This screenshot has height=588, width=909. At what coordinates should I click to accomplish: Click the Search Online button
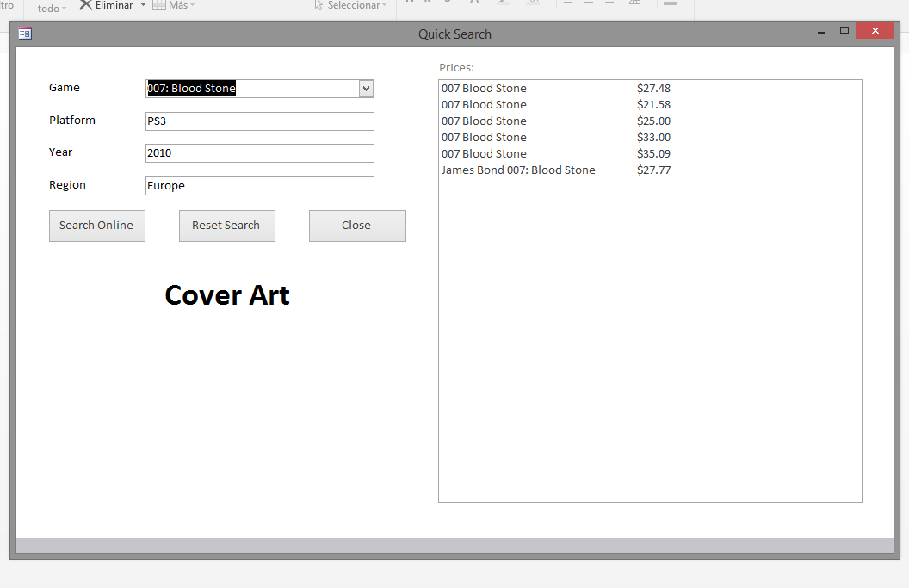tap(96, 226)
